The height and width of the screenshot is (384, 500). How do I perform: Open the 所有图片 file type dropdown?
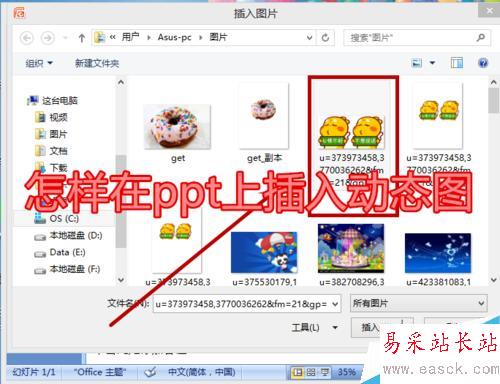click(x=419, y=303)
